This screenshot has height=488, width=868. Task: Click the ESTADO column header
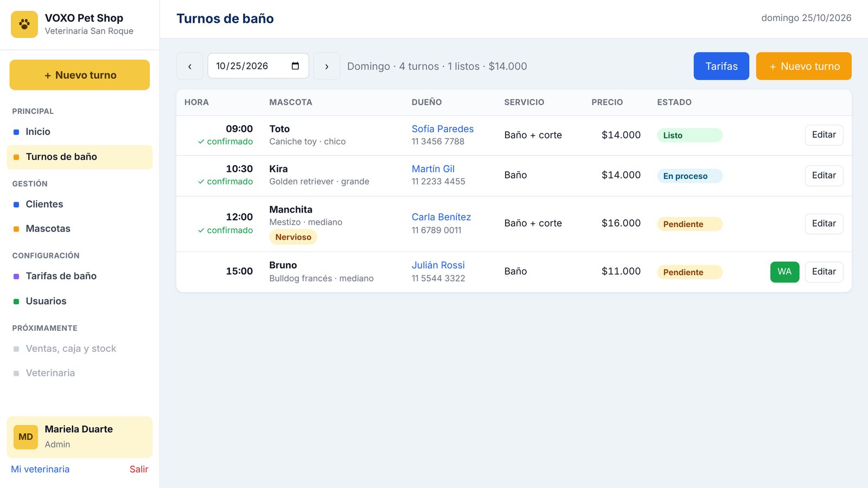(x=674, y=102)
